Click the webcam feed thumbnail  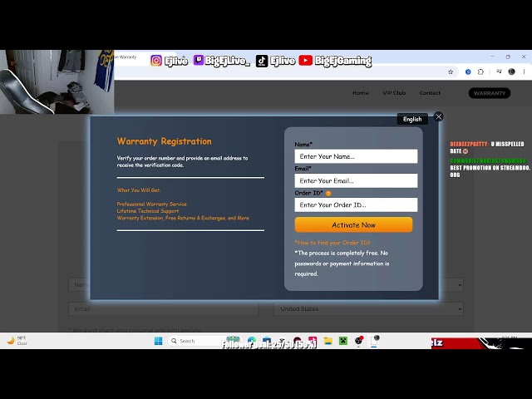pyautogui.click(x=57, y=81)
